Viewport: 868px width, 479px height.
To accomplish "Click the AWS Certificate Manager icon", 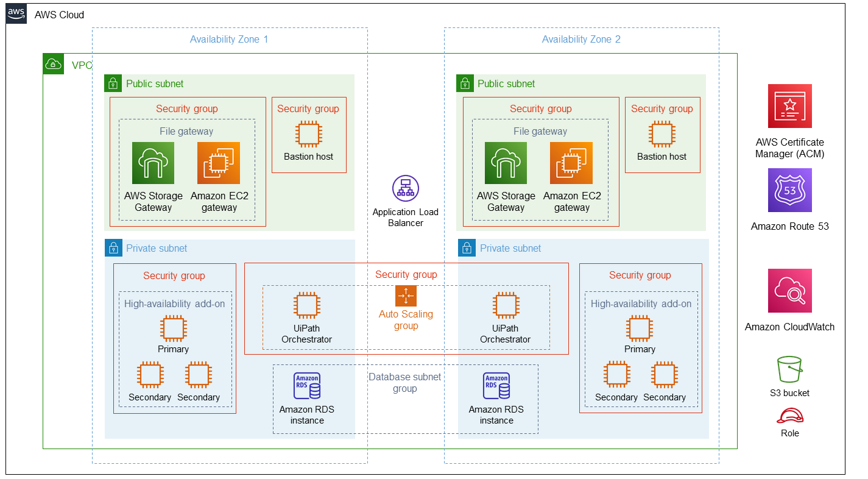I will pyautogui.click(x=789, y=106).
